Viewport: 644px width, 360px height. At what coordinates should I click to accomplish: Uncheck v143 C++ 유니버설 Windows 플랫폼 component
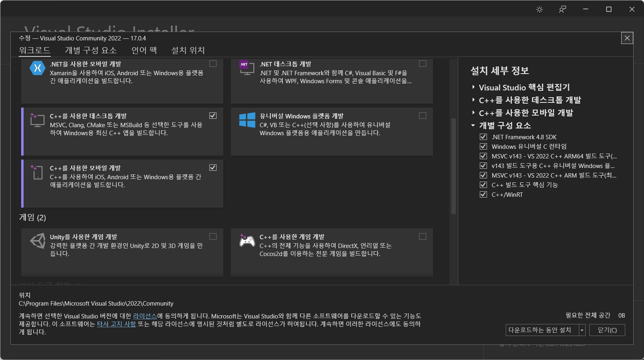tap(483, 166)
